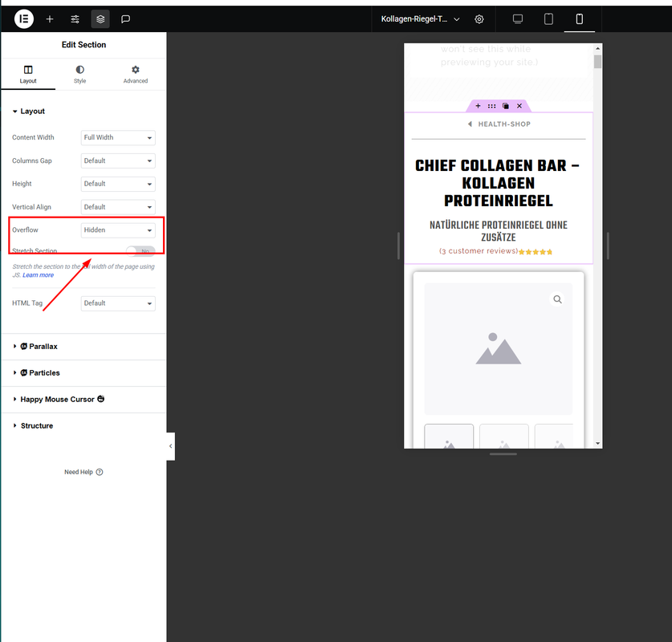
Task: Select the Natürliche Proteinriegel subtitle
Action: click(498, 231)
